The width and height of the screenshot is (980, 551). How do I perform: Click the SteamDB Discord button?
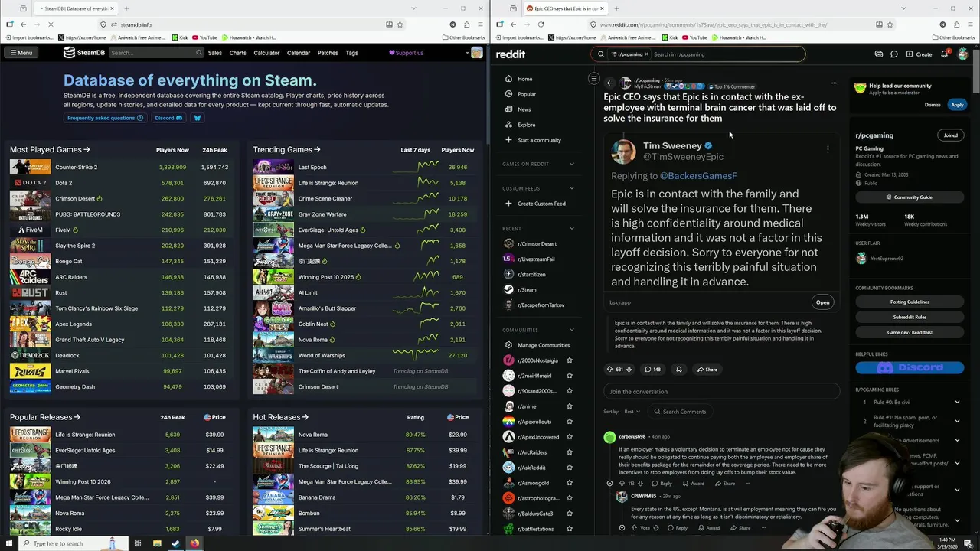coord(168,118)
